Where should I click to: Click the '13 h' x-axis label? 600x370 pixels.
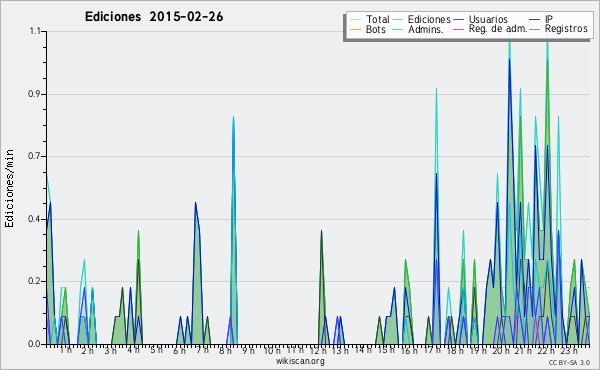coord(340,351)
